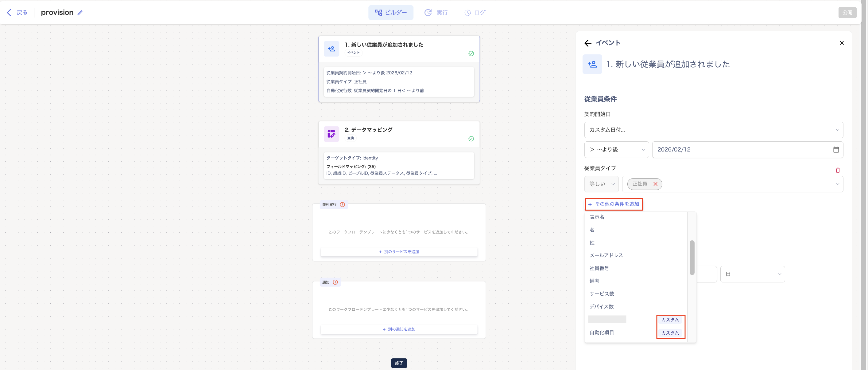Screen dimensions: 868x370
Task: Click the warning icon on 並列実行 label
Action: click(x=342, y=204)
